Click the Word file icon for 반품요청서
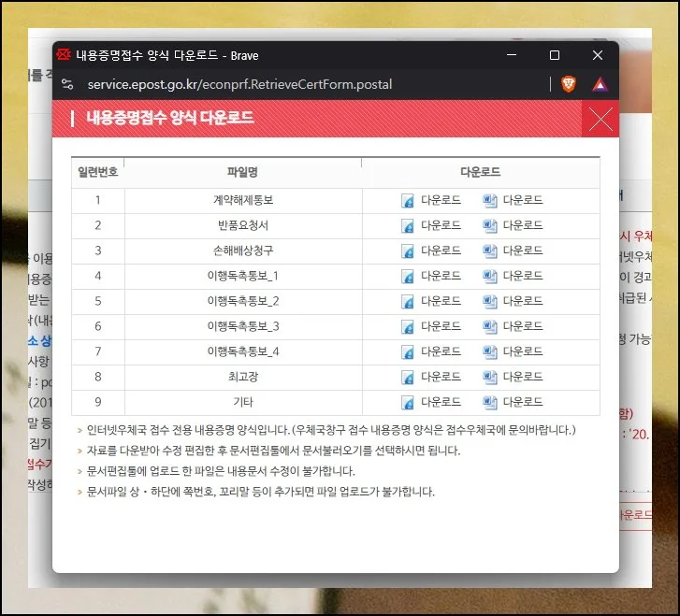Image resolution: width=680 pixels, height=616 pixels. 489,225
